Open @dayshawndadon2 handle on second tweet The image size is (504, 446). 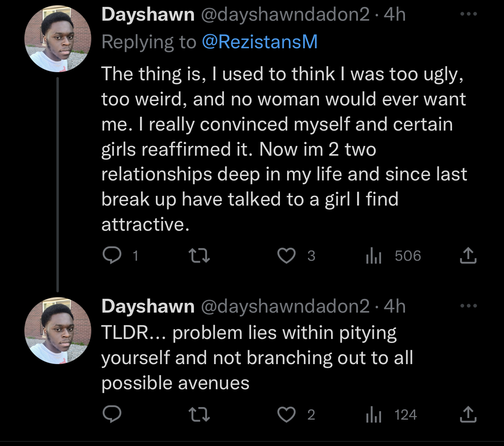285,307
